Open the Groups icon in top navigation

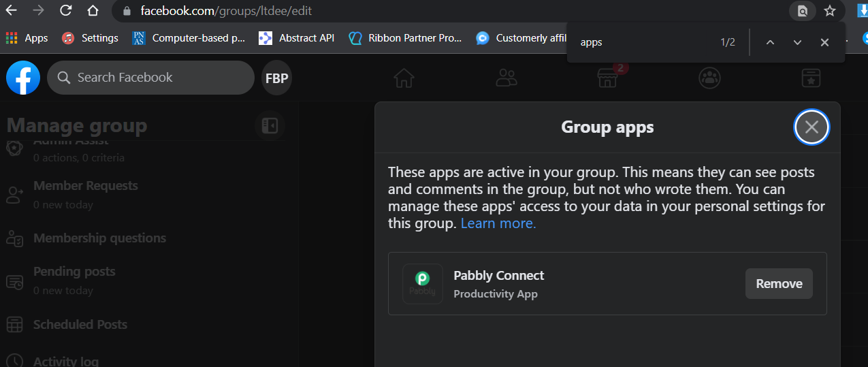pyautogui.click(x=709, y=78)
